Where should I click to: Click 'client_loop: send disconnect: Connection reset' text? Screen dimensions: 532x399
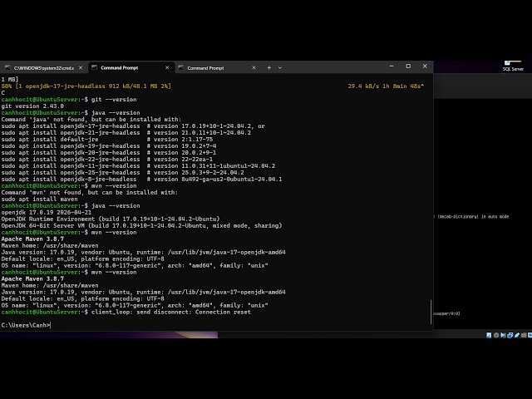coord(171,313)
